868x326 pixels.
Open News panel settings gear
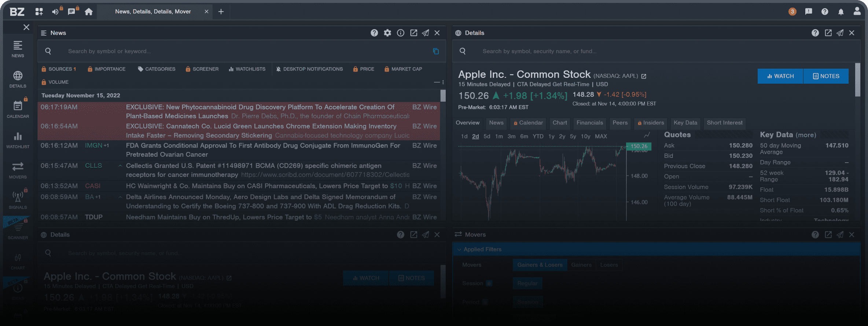click(x=387, y=33)
